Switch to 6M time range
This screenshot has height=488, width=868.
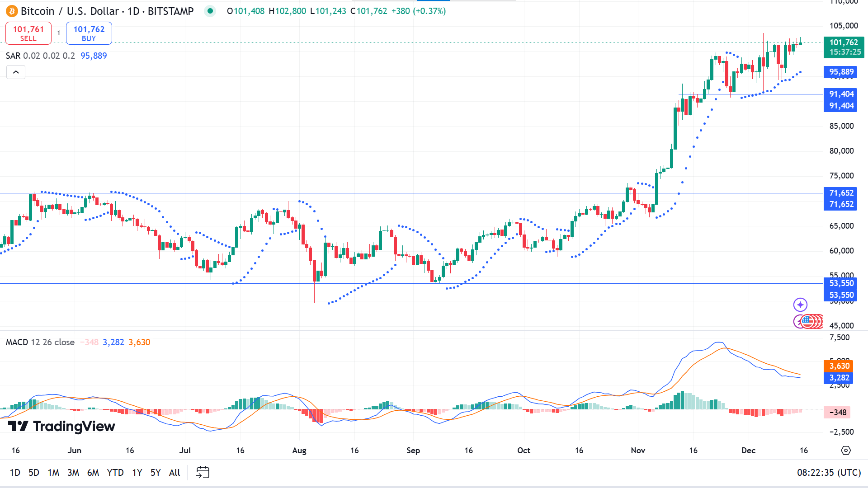click(x=93, y=473)
